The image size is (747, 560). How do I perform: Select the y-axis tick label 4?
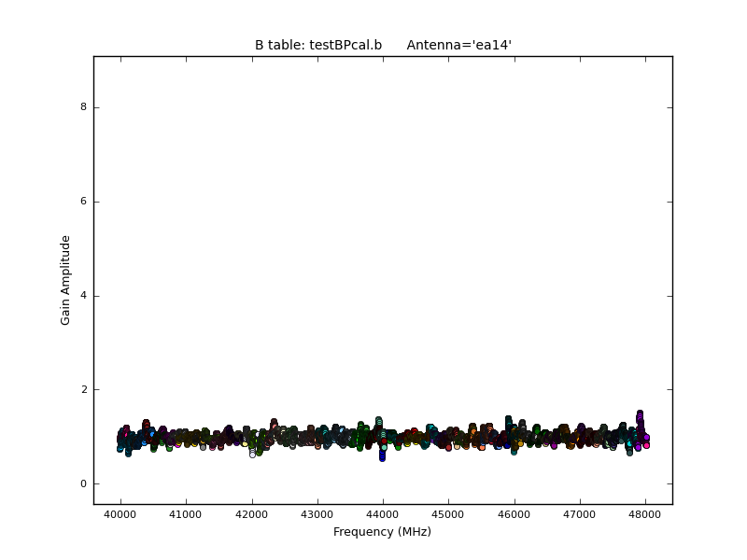tap(83, 296)
